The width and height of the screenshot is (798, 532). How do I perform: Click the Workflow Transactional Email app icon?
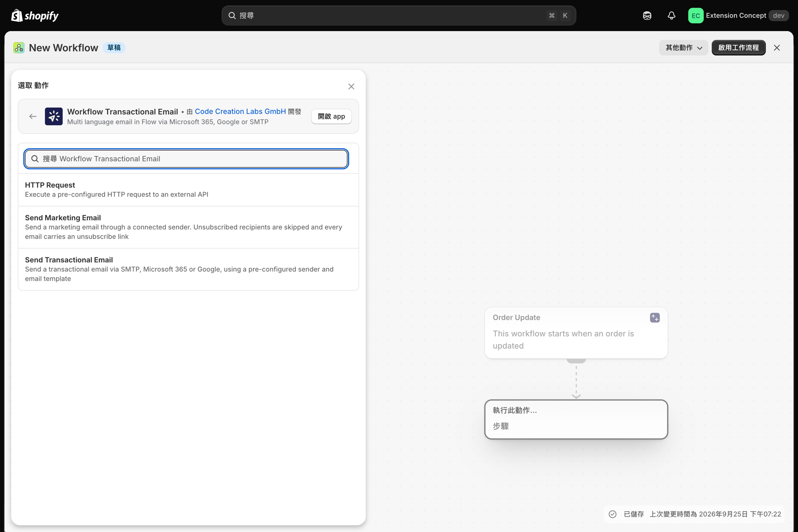click(54, 116)
